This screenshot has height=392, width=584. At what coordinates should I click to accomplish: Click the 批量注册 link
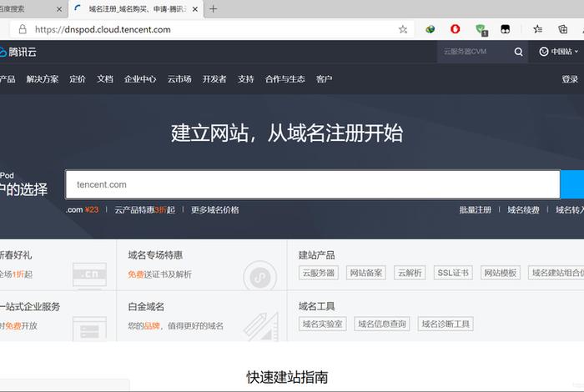[x=476, y=210]
